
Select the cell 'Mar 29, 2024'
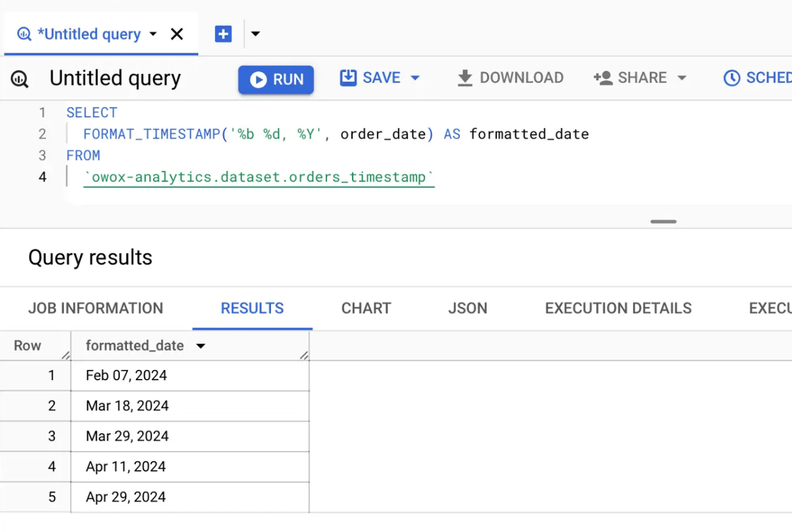pyautogui.click(x=190, y=436)
